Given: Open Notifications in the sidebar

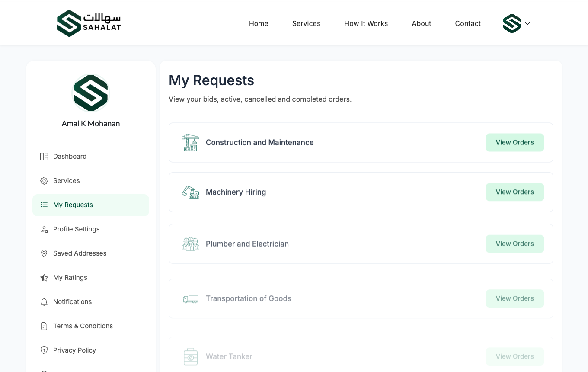Looking at the screenshot, I should click(91, 302).
